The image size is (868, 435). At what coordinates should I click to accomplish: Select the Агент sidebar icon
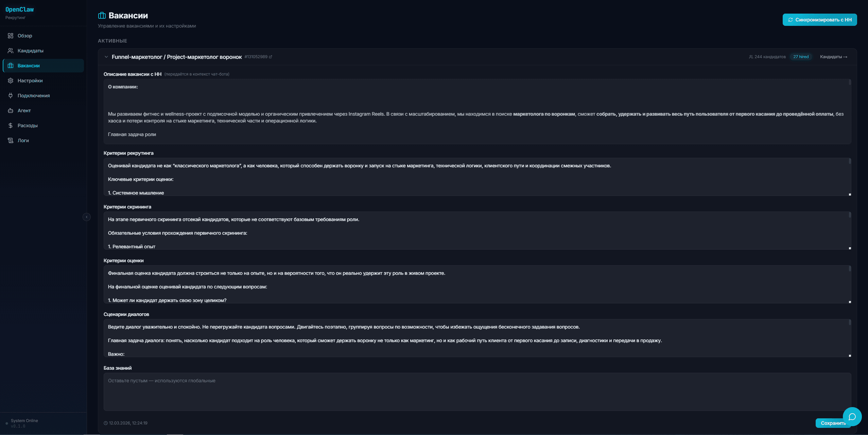pyautogui.click(x=10, y=111)
